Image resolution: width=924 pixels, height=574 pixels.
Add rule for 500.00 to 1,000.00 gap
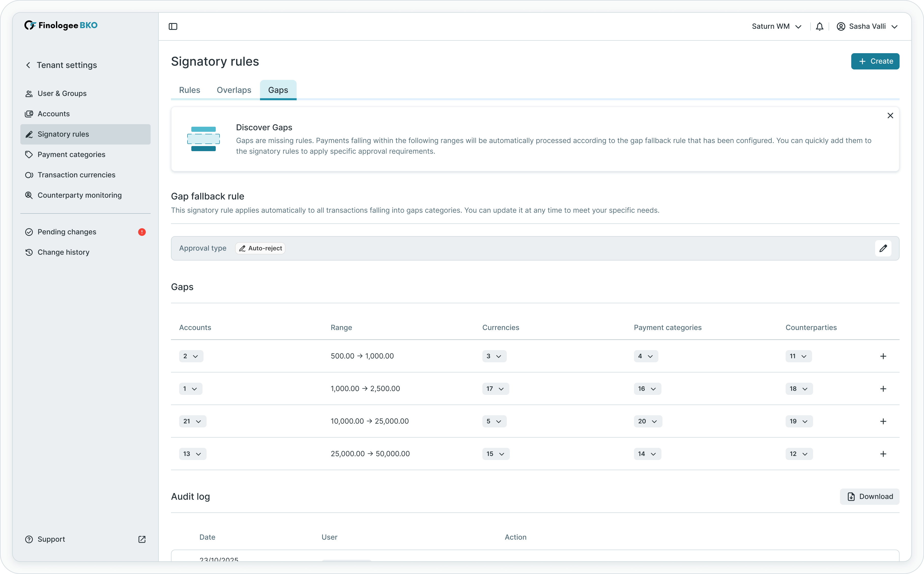pos(883,356)
